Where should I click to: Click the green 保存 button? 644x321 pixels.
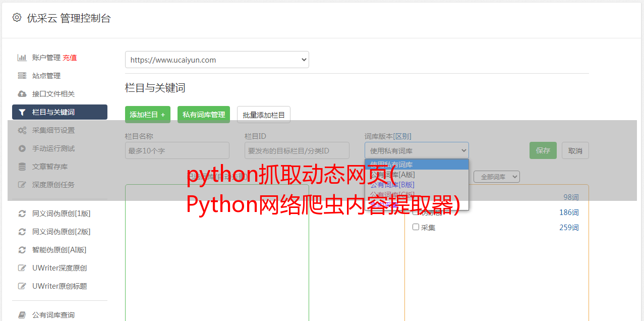pos(543,150)
